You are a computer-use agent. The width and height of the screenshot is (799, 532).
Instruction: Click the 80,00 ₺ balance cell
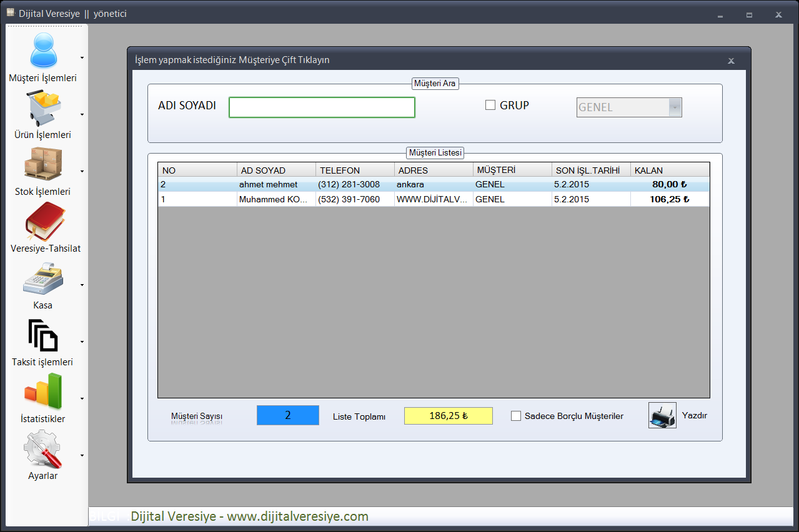[x=670, y=184]
